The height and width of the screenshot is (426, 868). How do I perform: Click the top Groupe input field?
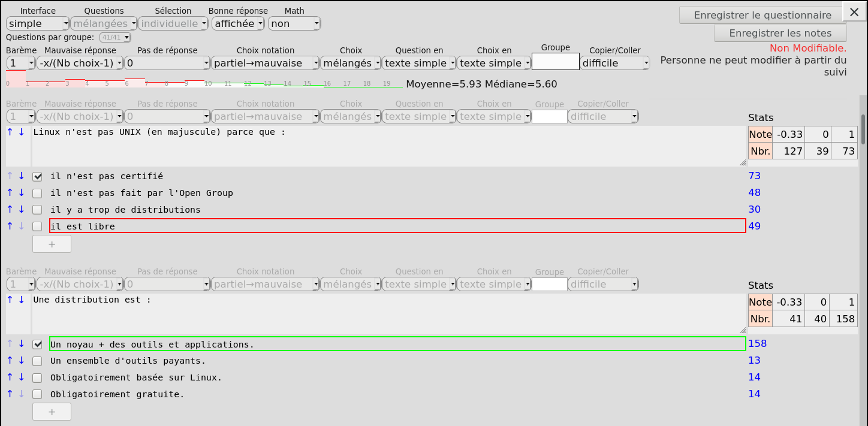(x=555, y=62)
